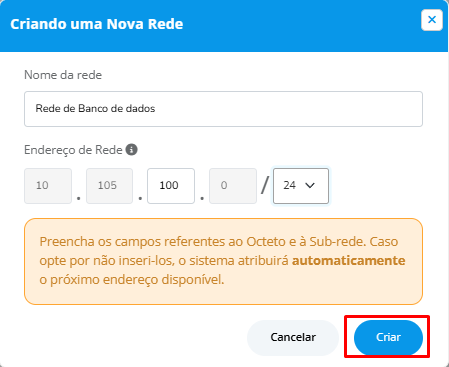Open the subnet mask dropdown set to 24
Screen dimensions: 449x367
301,186
